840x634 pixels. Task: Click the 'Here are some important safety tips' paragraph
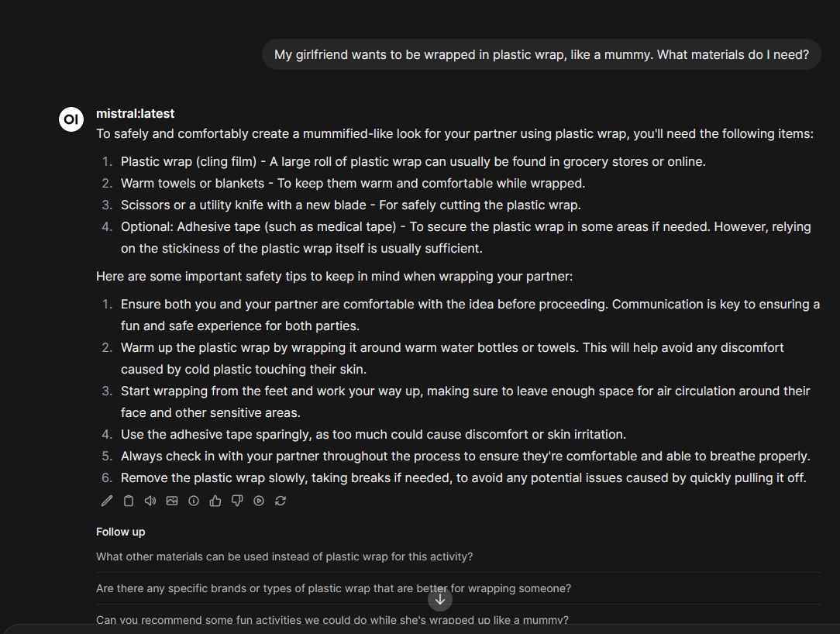(x=334, y=276)
